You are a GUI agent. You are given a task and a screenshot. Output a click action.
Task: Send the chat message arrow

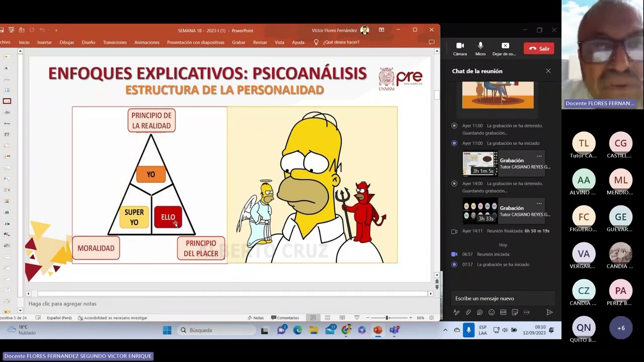549,312
